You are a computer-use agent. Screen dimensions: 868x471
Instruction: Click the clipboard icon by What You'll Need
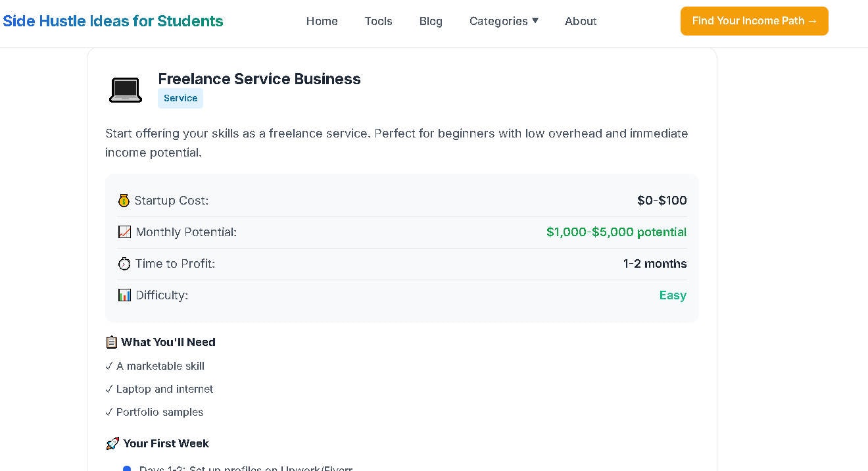point(112,342)
